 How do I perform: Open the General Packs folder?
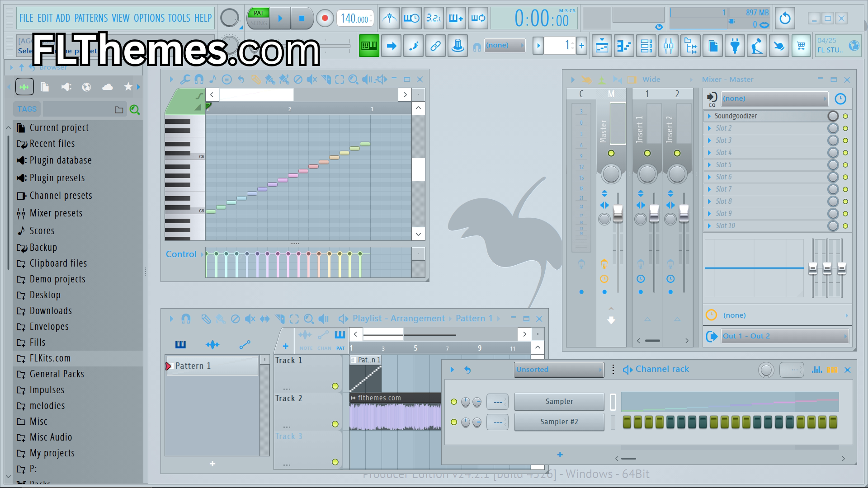pyautogui.click(x=57, y=374)
